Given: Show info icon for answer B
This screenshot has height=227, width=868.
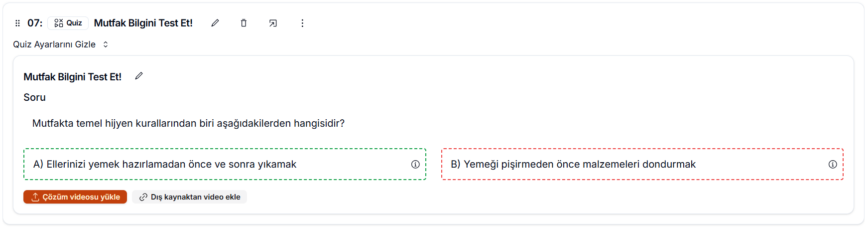Looking at the screenshot, I should tap(833, 164).
